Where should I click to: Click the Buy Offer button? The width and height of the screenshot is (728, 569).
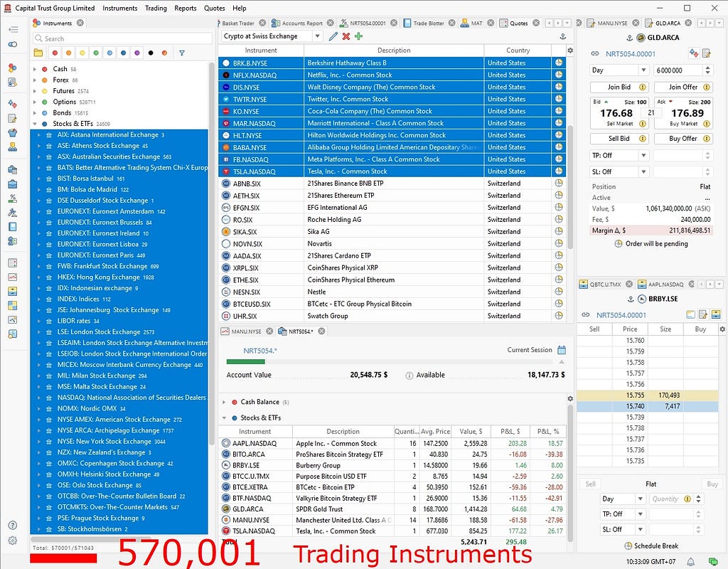[683, 139]
